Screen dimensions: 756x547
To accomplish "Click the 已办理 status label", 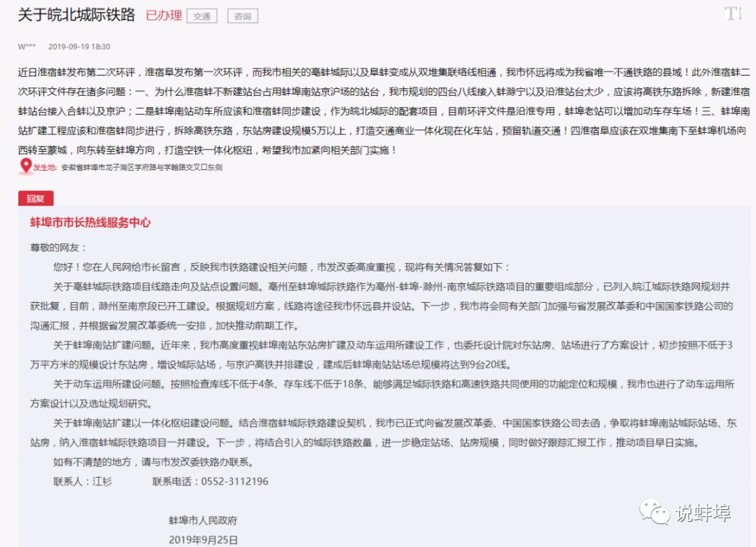I will 163,15.
